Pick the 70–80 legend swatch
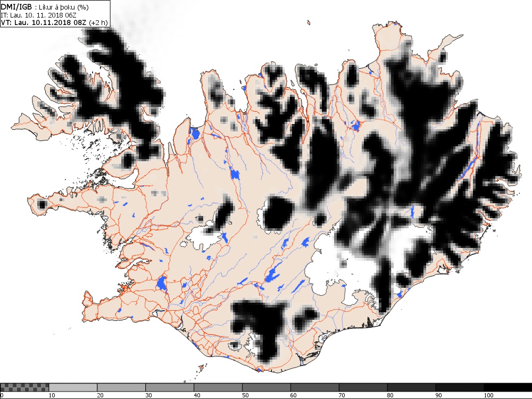532x399 pixels. tap(363, 387)
